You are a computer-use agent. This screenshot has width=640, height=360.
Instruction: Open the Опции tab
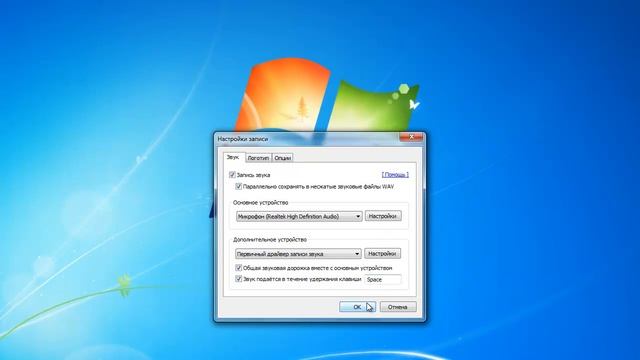tap(282, 158)
